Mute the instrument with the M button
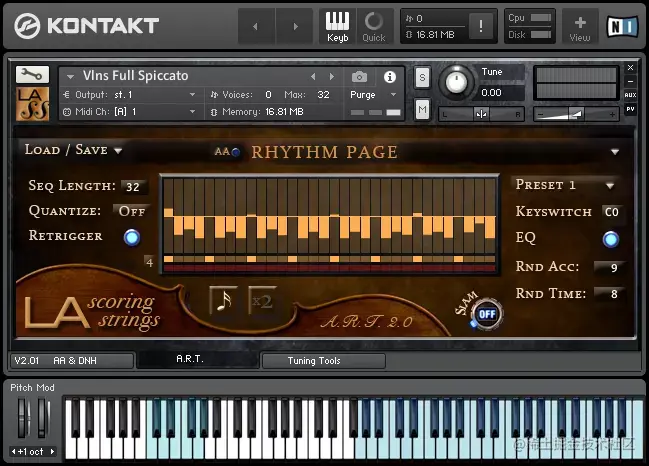 tap(422, 110)
